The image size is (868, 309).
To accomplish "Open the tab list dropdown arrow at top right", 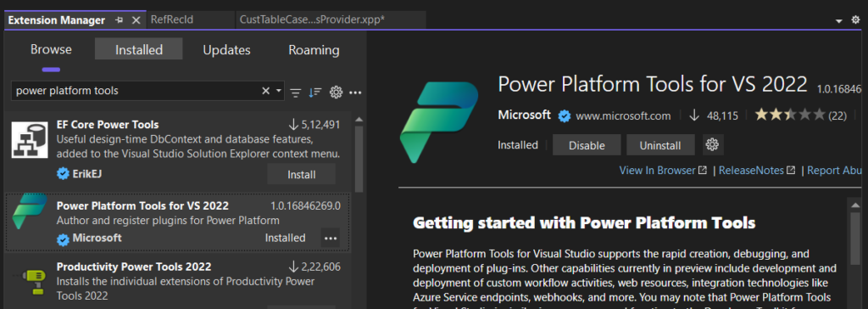I will tap(838, 20).
